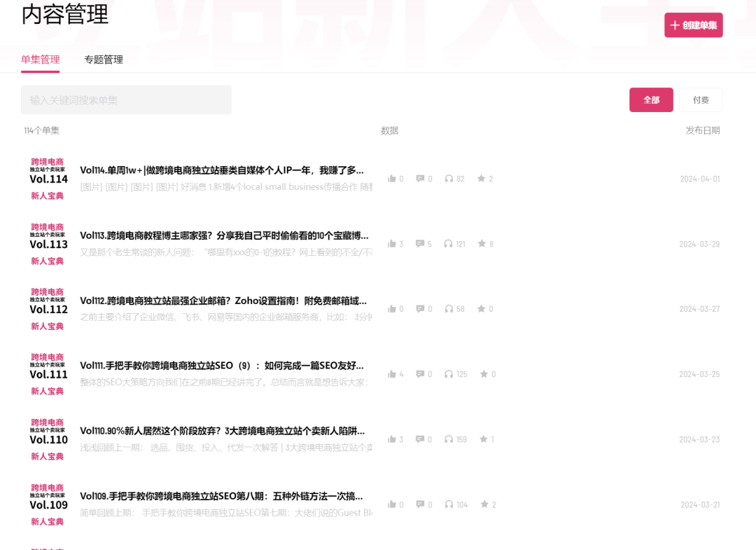
Task: Open the comment icon on the Vol.111 row
Action: tap(421, 374)
